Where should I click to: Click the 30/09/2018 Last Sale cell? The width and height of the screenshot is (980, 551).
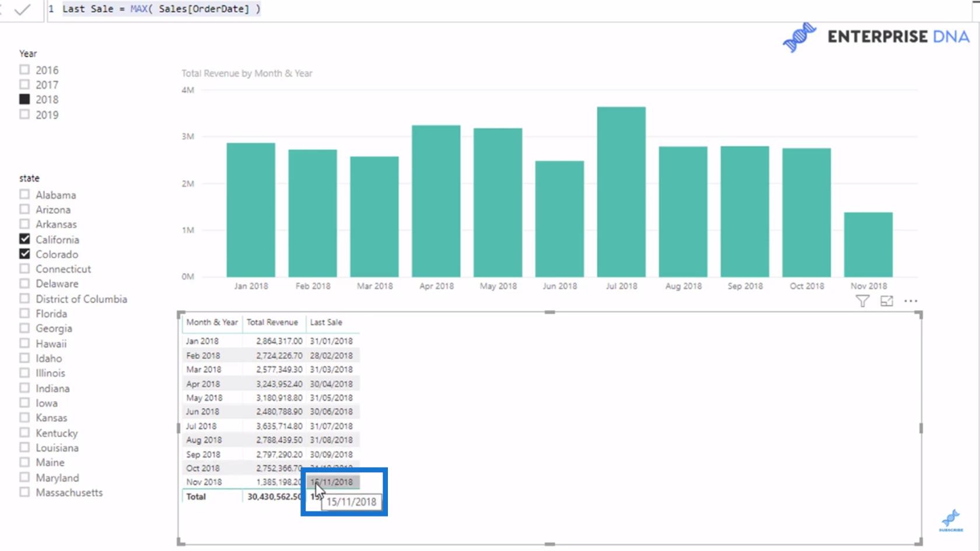(331, 454)
